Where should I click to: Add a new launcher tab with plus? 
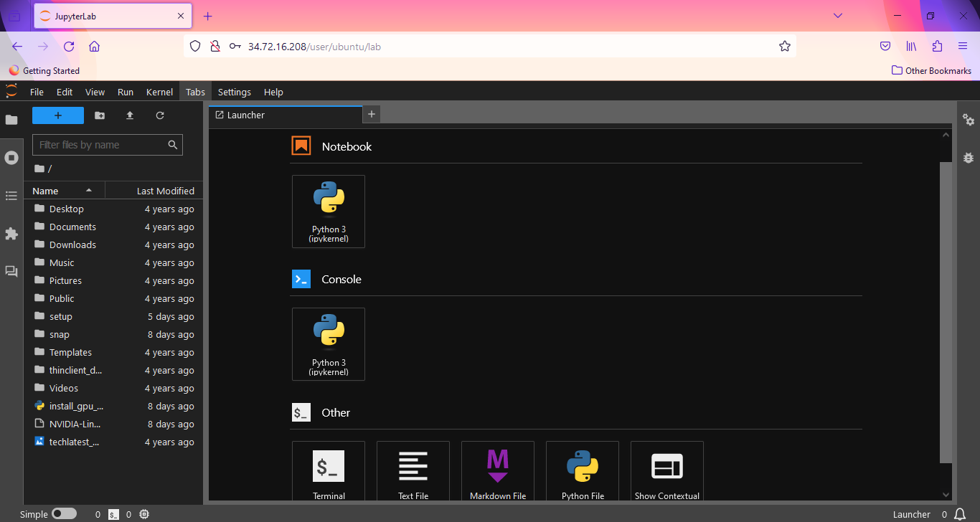(x=372, y=114)
